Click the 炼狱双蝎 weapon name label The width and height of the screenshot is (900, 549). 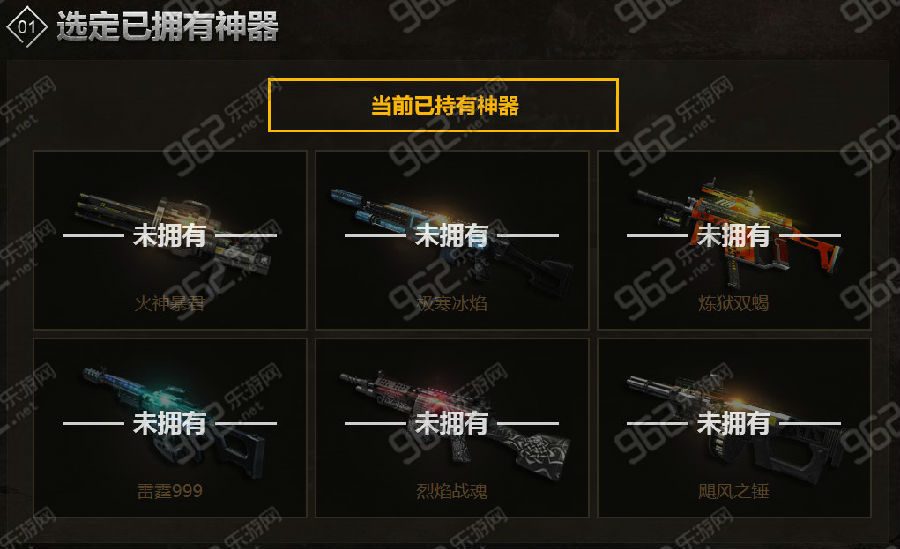[x=734, y=303]
